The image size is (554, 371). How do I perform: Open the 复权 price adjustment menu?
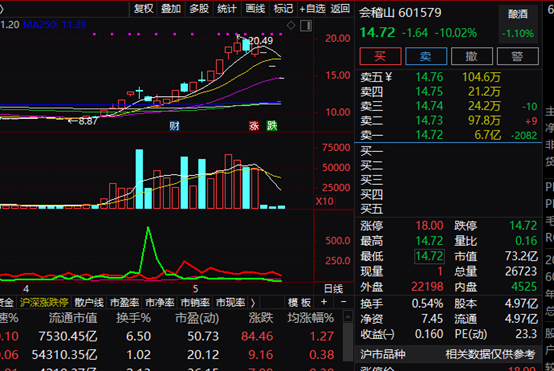pos(143,8)
